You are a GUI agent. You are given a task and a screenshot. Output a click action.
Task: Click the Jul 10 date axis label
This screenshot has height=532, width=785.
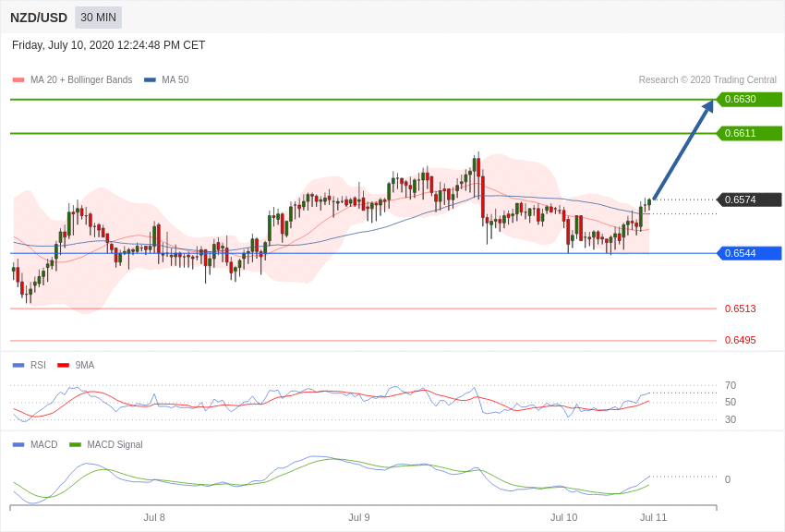563,517
